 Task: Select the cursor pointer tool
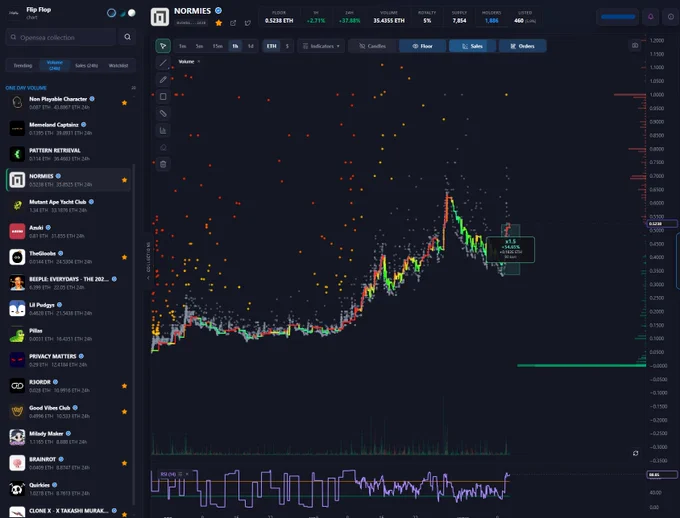[x=163, y=46]
